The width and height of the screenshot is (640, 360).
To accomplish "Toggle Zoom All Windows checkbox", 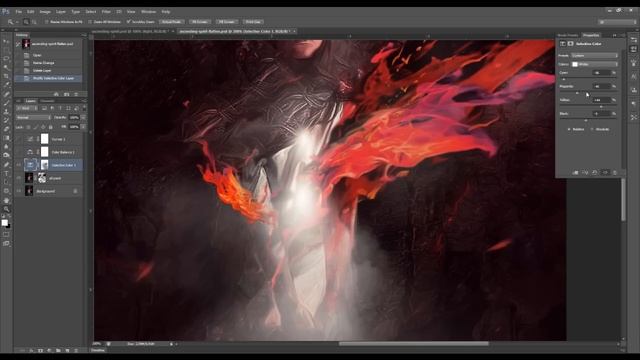I will (90, 22).
